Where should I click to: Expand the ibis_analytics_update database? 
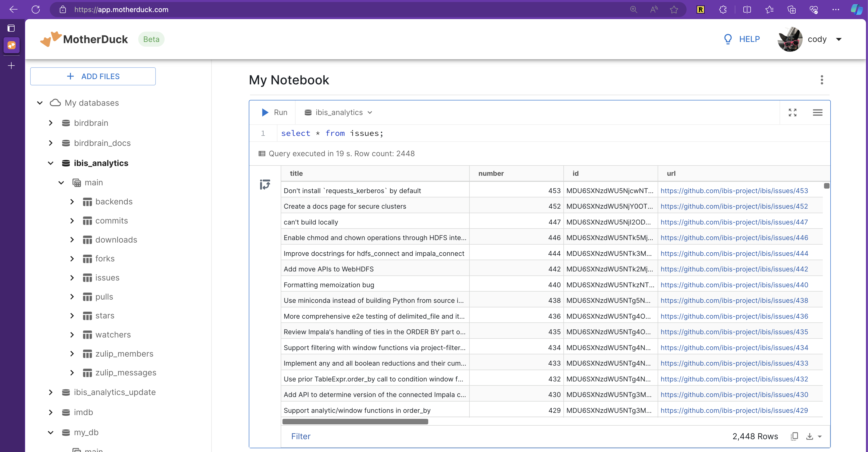51,392
